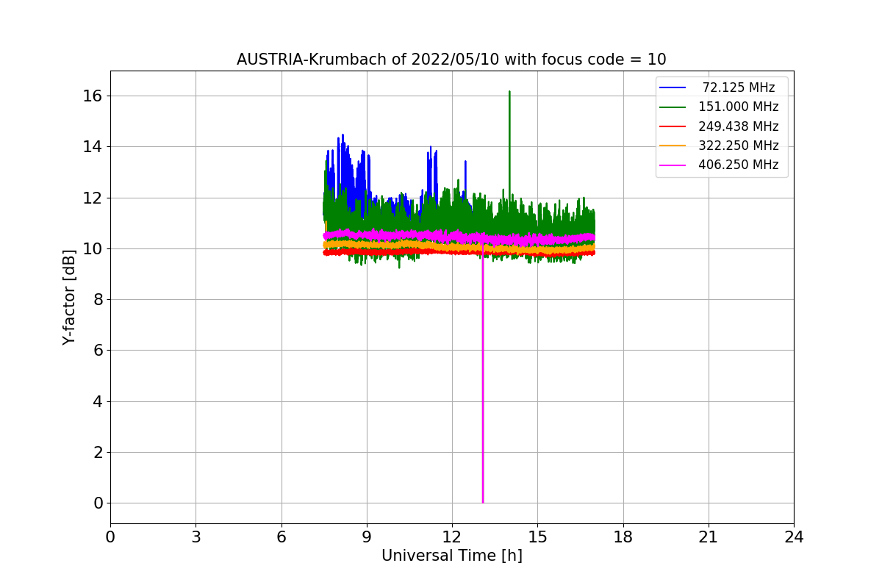The image size is (882, 588).
Task: Click the 72.125 MHz legend label
Action: tap(739, 87)
